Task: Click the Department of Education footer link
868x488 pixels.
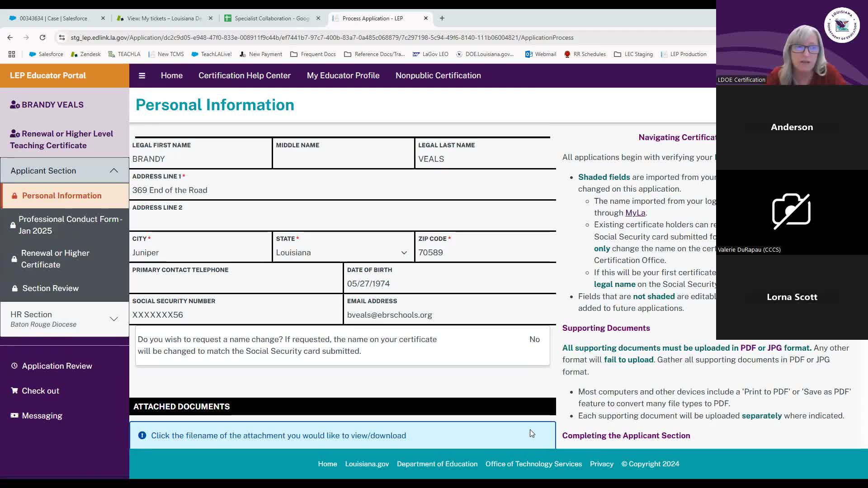Action: 437,464
